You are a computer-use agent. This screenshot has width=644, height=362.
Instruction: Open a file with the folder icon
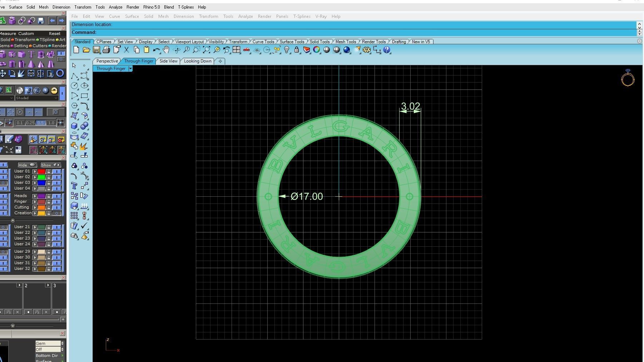[x=86, y=50]
